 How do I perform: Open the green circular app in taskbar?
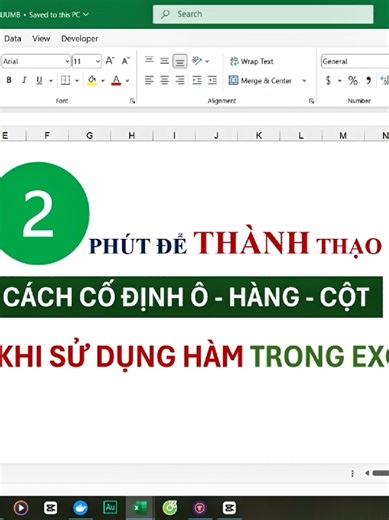[170, 508]
